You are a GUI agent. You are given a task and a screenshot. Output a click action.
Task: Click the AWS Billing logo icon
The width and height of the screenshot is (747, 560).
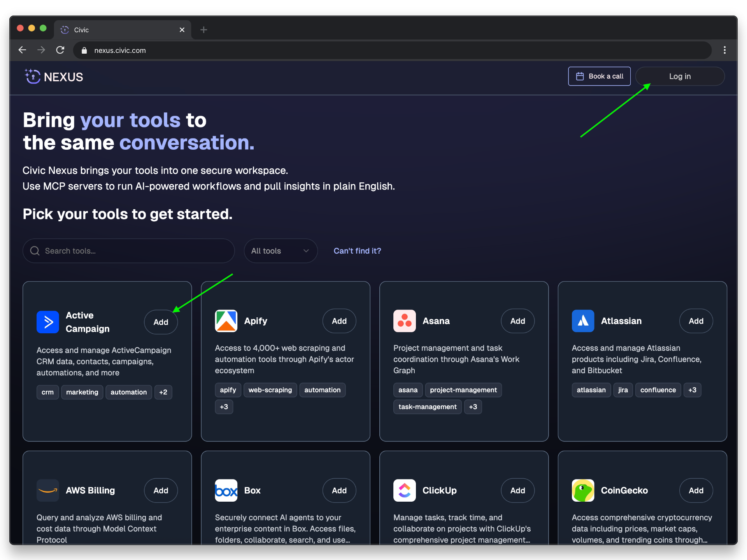click(47, 490)
